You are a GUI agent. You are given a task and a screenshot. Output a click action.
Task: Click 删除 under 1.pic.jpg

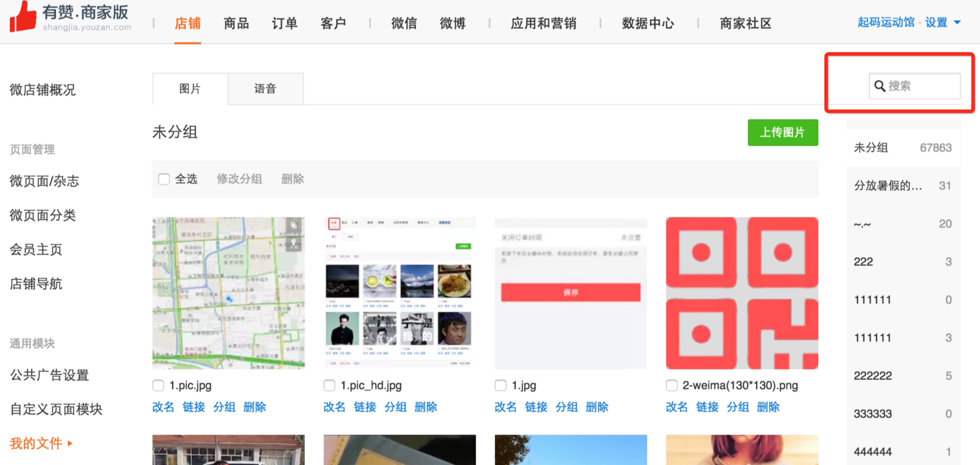255,407
